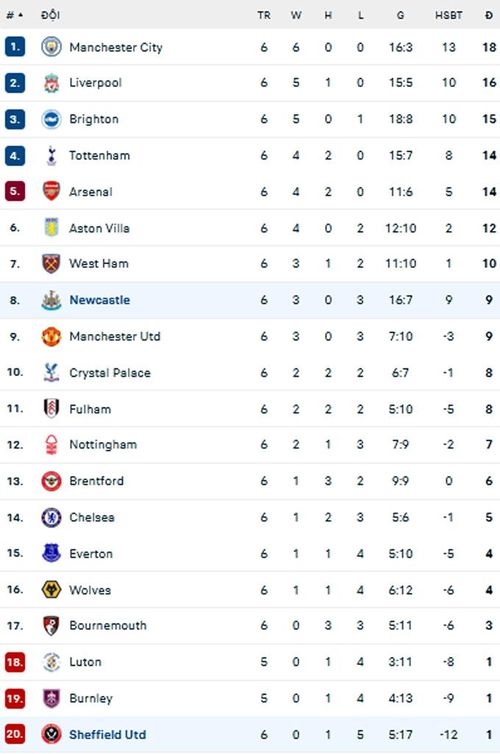500x754 pixels.
Task: Click the Liverpool club crest
Action: click(x=51, y=83)
